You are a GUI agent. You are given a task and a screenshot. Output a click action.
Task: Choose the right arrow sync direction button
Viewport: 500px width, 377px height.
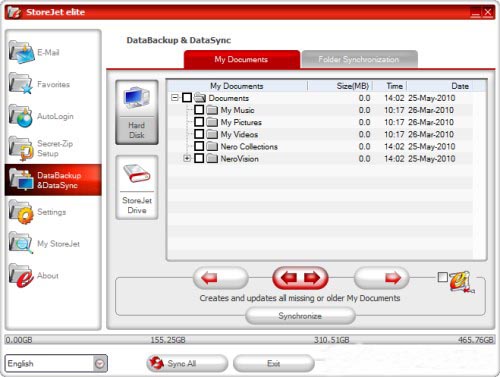click(x=381, y=278)
